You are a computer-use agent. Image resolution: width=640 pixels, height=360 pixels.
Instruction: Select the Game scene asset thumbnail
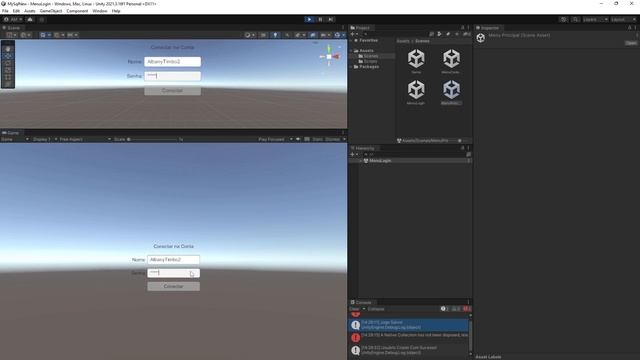click(416, 61)
